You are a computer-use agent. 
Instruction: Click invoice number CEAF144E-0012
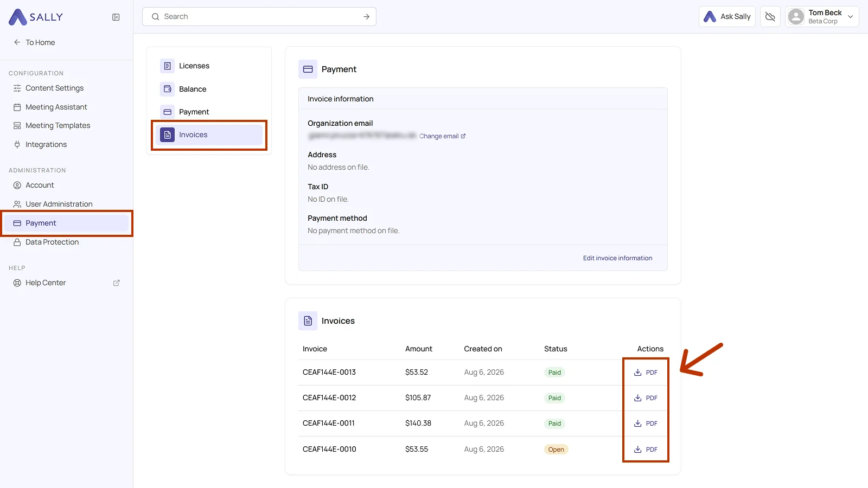pos(329,397)
